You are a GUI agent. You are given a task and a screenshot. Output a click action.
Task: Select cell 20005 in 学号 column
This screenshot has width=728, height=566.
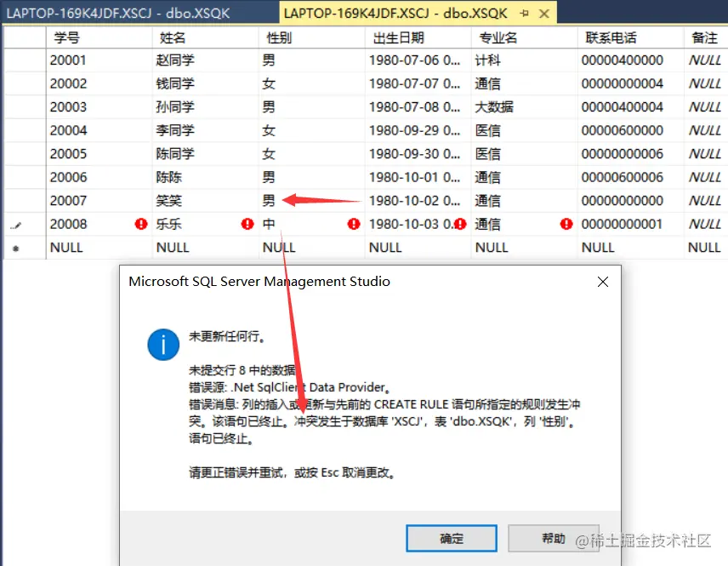click(x=100, y=154)
